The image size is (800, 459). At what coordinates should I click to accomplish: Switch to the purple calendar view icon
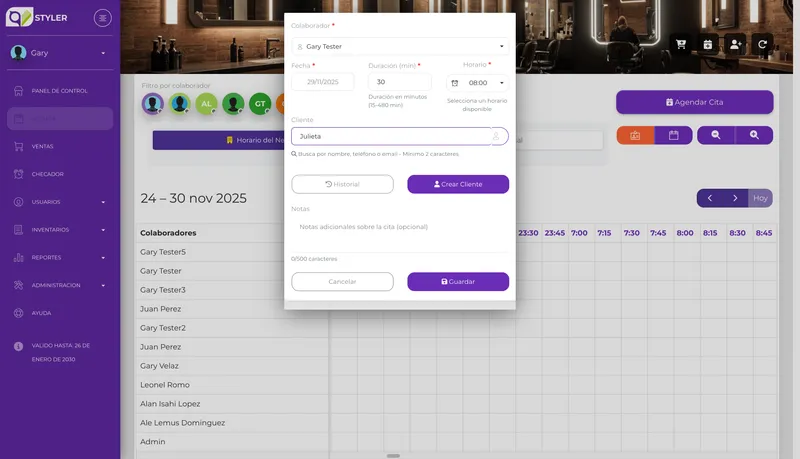point(673,135)
